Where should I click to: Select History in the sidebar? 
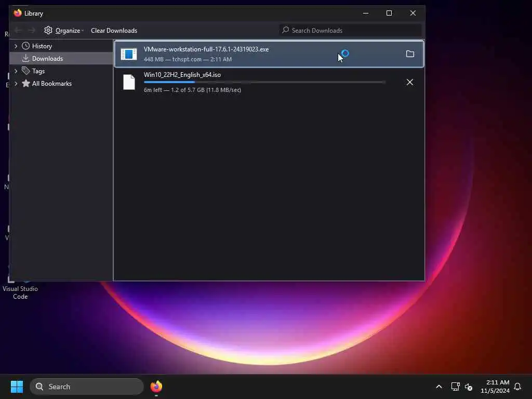coord(42,46)
